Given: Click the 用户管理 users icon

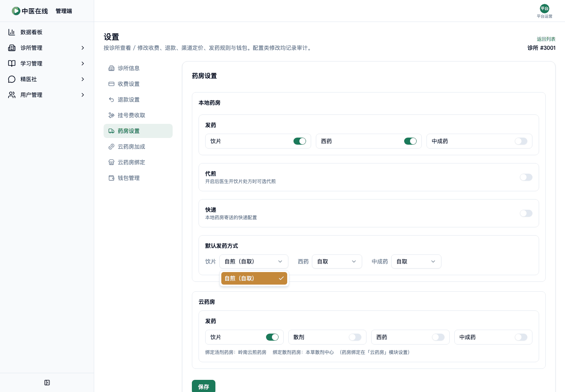Looking at the screenshot, I should 12,95.
